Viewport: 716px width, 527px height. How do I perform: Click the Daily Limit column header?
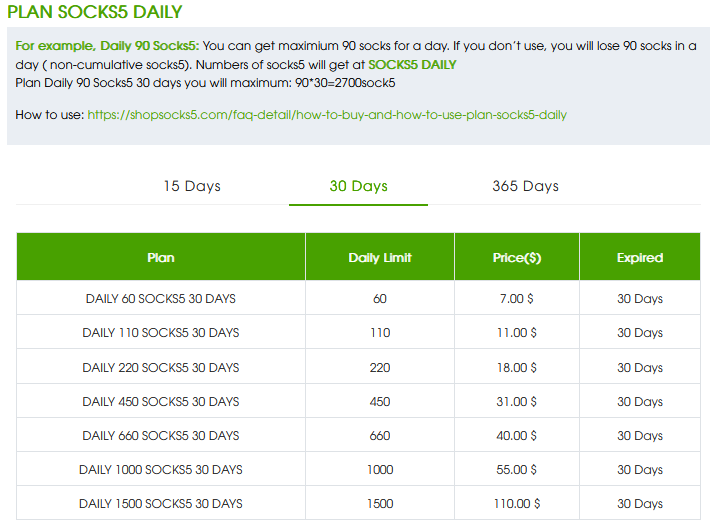(380, 257)
